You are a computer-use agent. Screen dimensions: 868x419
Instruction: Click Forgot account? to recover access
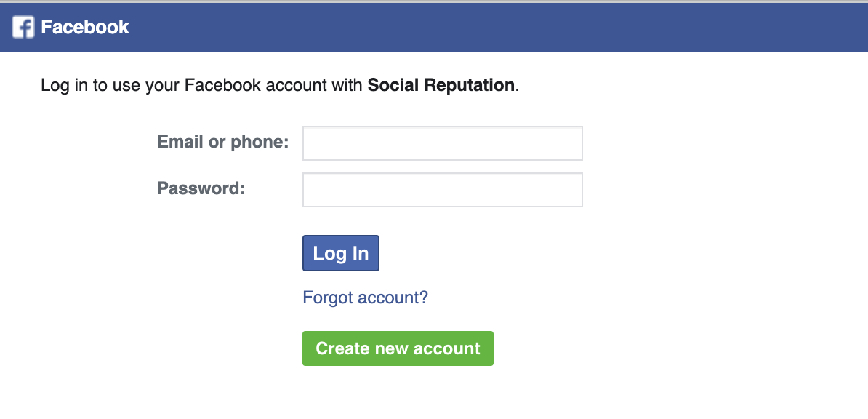tap(365, 297)
